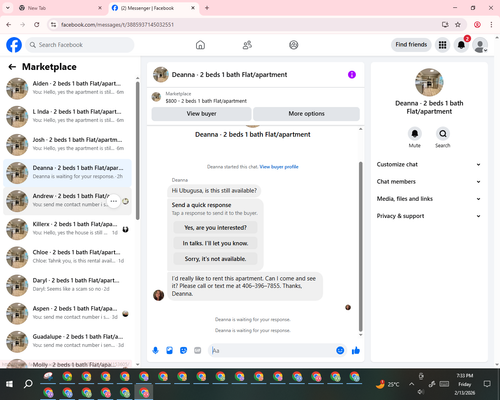Click the voice clip microphone icon

tap(155, 350)
